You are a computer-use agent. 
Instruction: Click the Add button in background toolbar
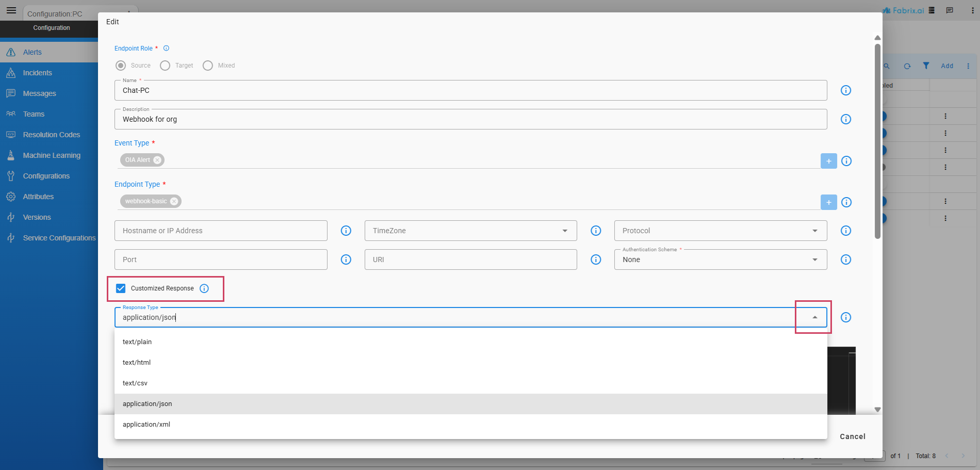coord(947,66)
